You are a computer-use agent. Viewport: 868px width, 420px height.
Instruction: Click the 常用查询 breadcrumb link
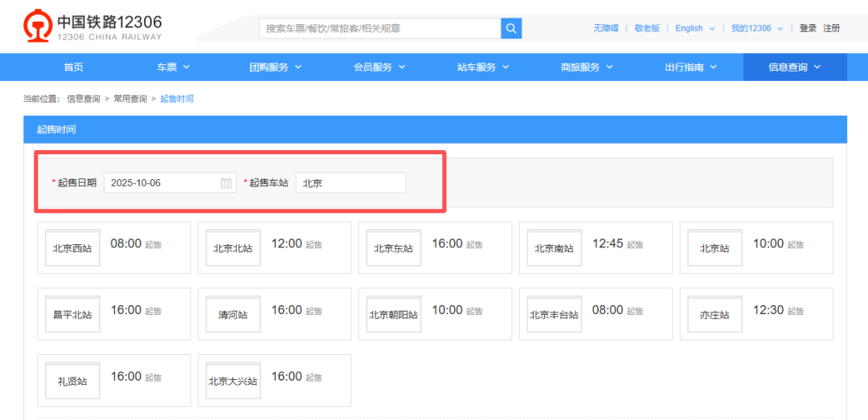pos(129,99)
